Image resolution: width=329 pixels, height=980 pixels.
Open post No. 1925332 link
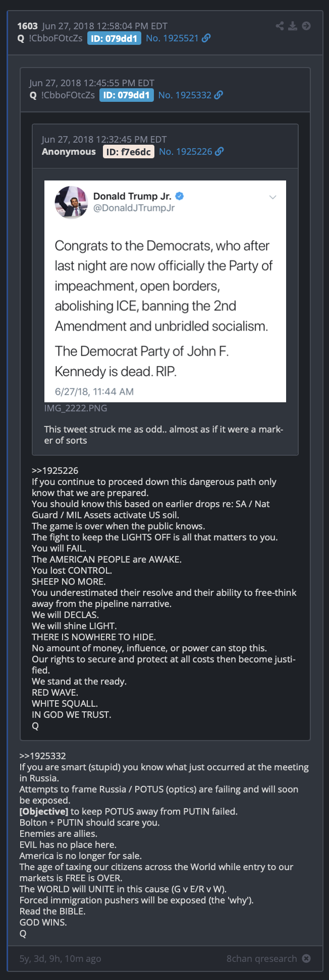click(185, 95)
